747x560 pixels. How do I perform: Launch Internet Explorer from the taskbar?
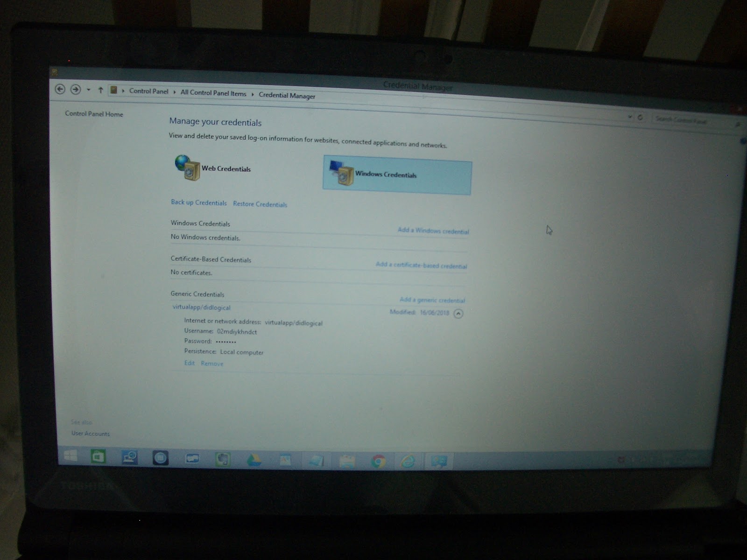point(408,462)
